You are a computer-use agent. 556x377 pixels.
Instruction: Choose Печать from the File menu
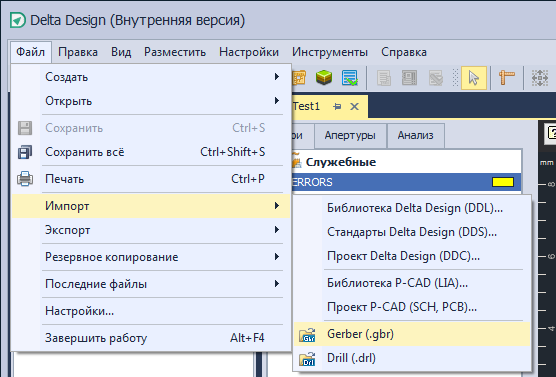point(151,179)
